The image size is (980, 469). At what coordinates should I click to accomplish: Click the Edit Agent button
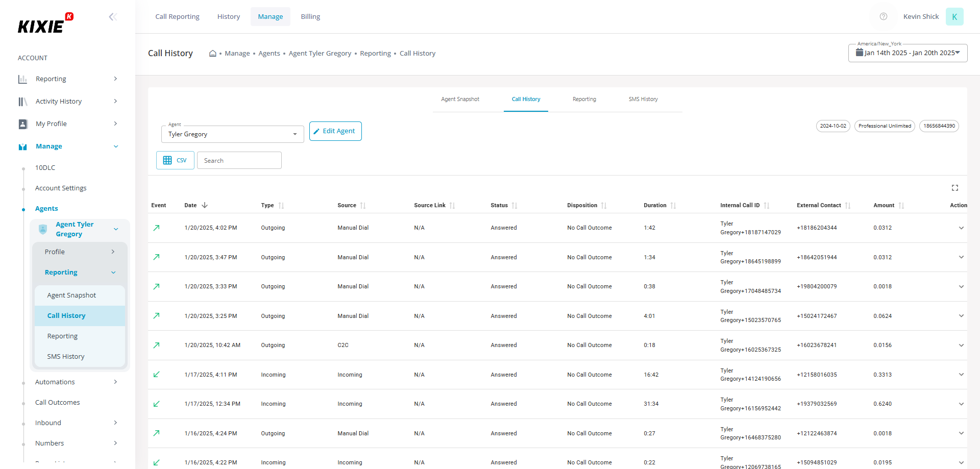pyautogui.click(x=335, y=131)
